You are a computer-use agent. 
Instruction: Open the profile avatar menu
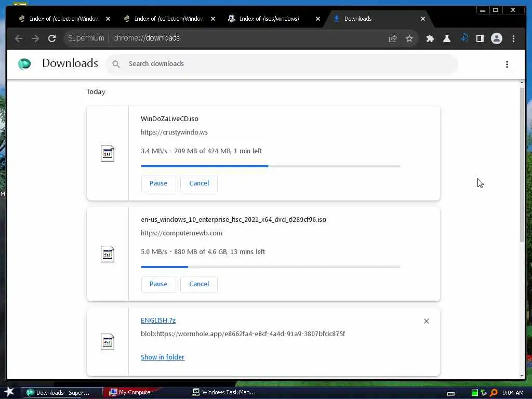coord(496,38)
